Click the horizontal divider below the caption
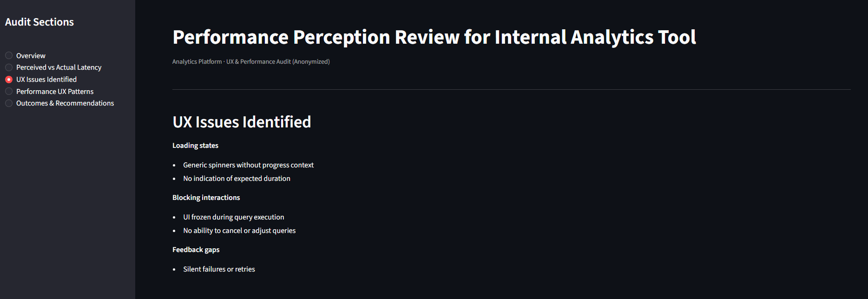 pyautogui.click(x=511, y=89)
